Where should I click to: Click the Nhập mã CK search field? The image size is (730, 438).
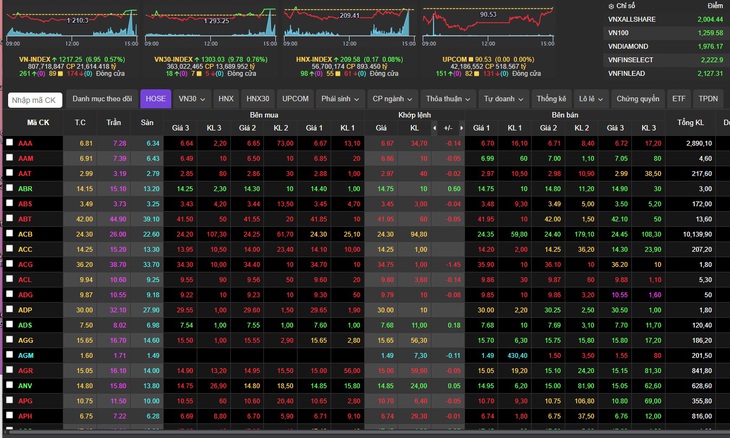(x=35, y=100)
